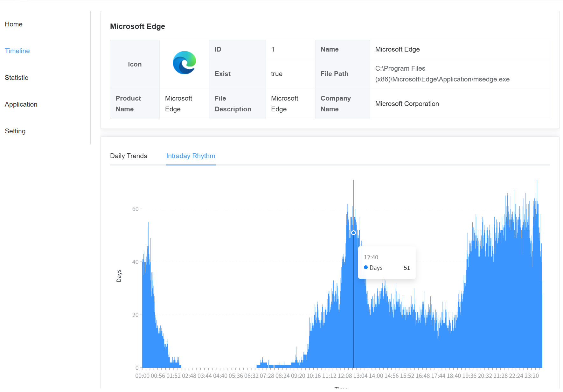563x392 pixels.
Task: Click the Product Name header cell
Action: tap(135, 104)
